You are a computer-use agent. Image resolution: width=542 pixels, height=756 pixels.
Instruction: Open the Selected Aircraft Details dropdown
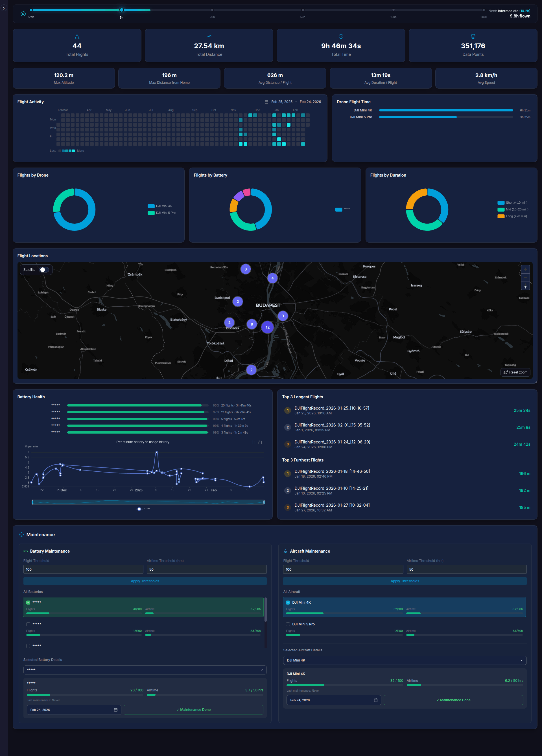[405, 660]
